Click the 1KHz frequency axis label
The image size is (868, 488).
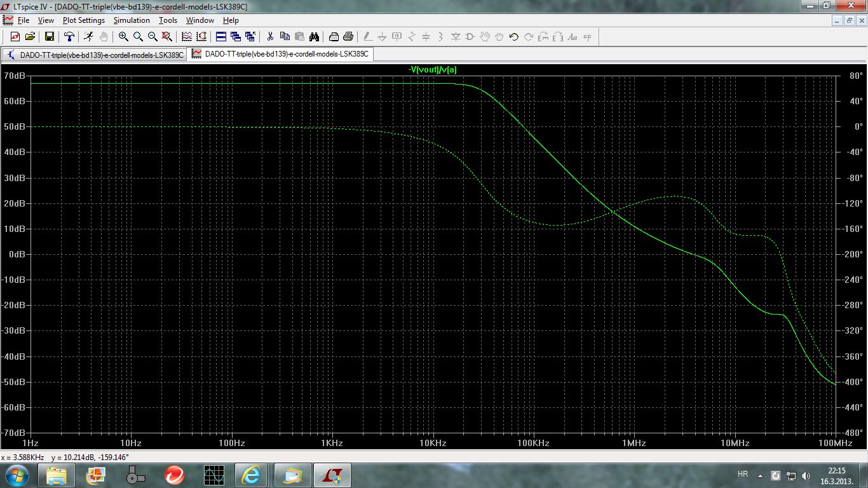332,442
